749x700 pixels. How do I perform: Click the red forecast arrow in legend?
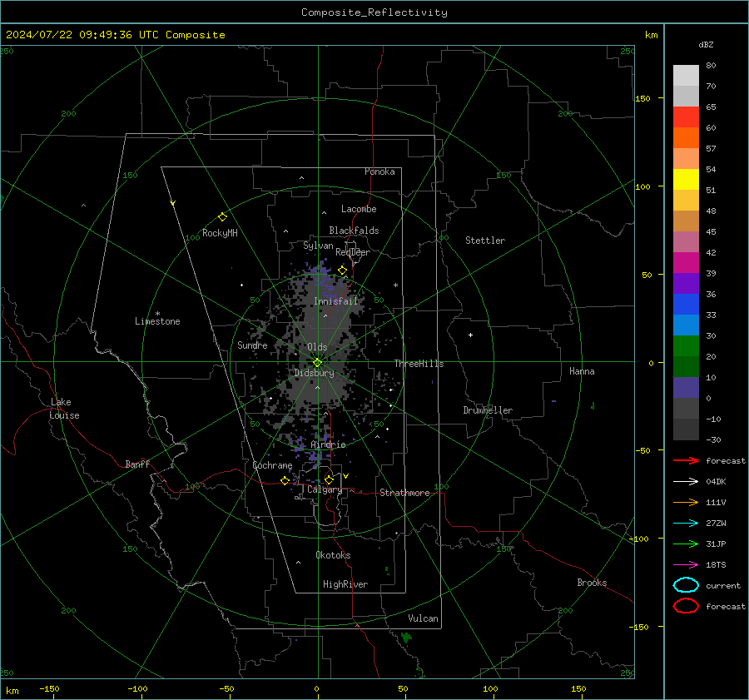point(686,460)
